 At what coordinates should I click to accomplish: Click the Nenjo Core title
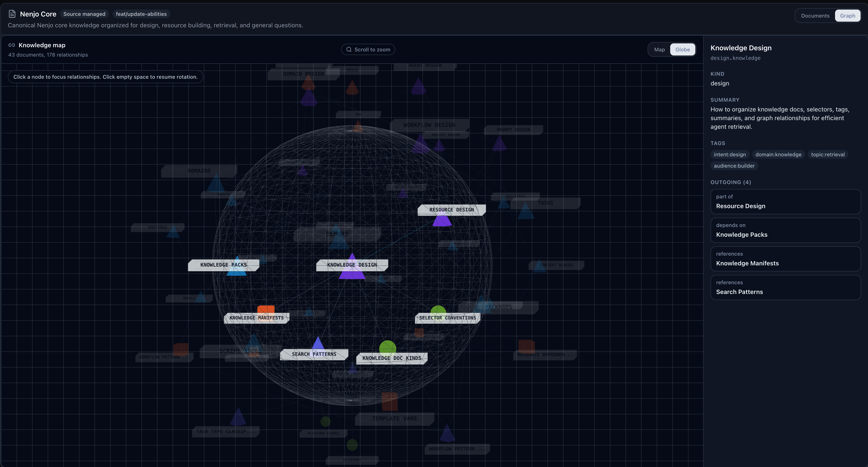pos(38,14)
